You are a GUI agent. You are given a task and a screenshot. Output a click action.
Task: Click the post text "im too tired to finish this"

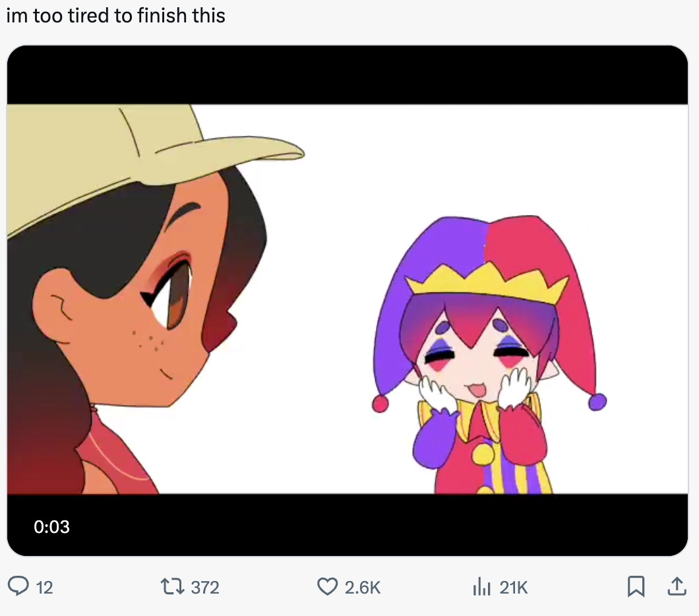coord(116,16)
